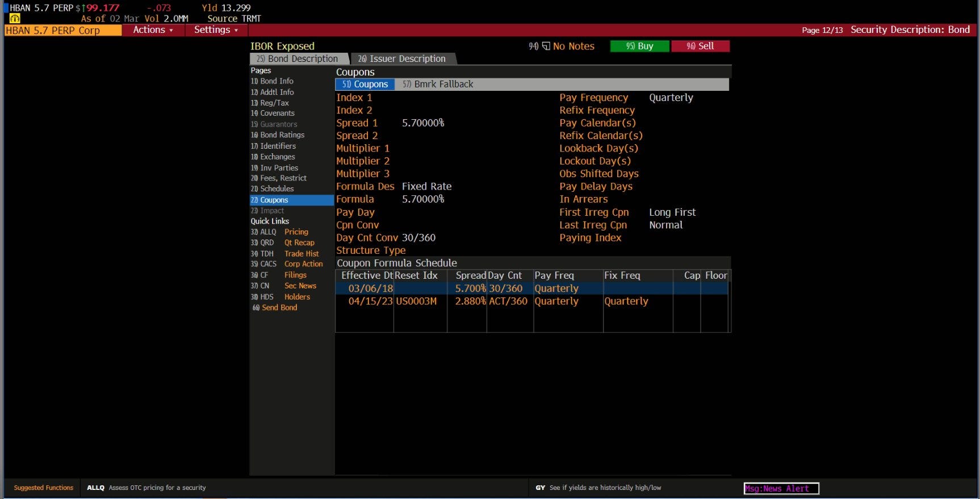Click the green Buy button

coord(639,46)
